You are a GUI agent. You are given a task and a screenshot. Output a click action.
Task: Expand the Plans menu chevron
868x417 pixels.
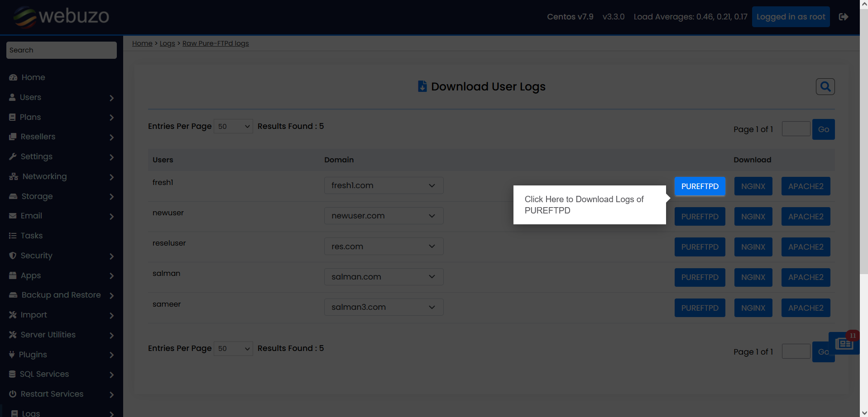coord(111,118)
